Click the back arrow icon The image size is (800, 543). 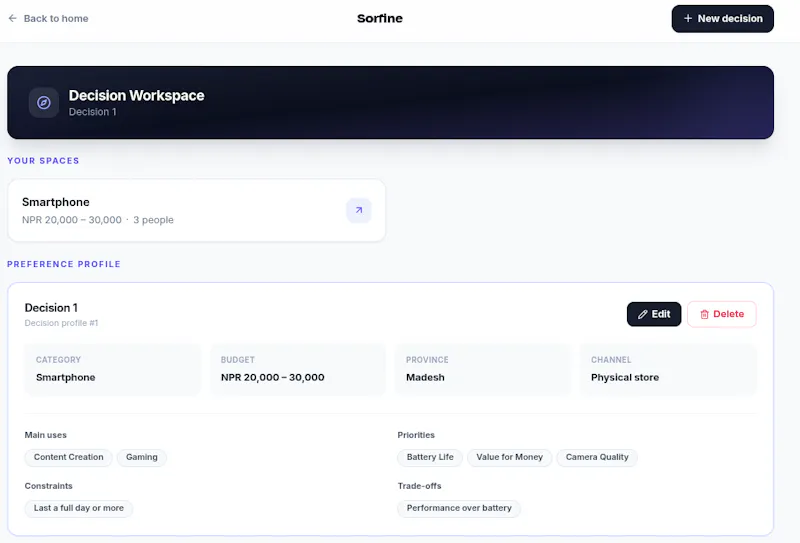(13, 18)
